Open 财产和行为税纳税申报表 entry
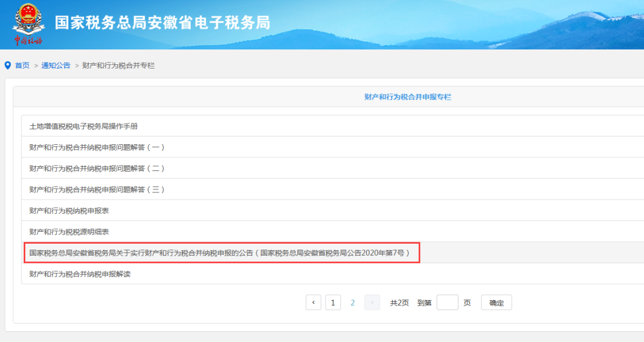This screenshot has width=644, height=342. (69, 210)
